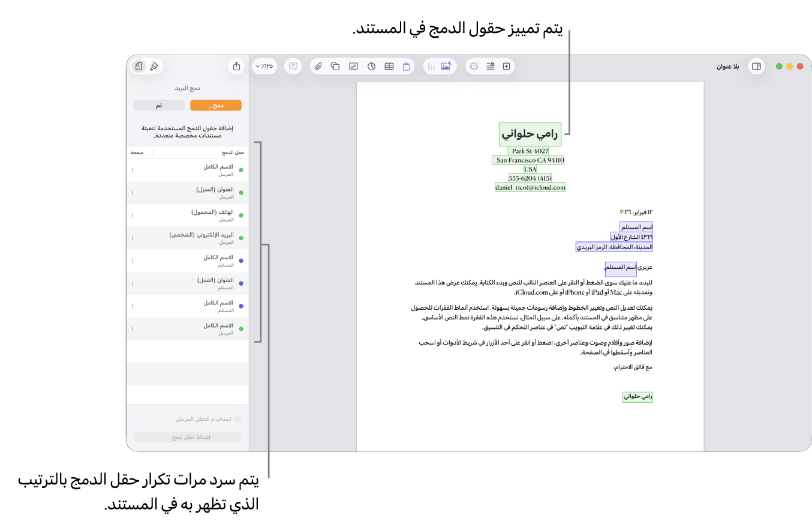Click the signature رامي حلواني field at bottom

(637, 397)
